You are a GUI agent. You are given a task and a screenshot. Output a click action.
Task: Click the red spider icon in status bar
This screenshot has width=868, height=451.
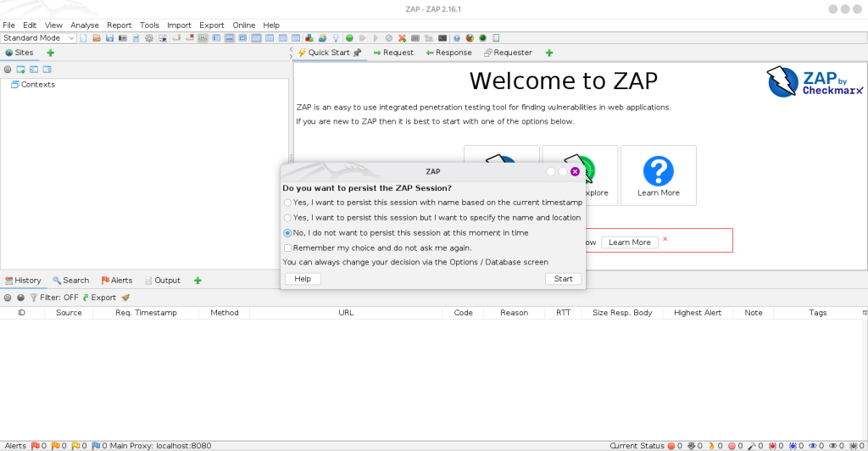772,445
